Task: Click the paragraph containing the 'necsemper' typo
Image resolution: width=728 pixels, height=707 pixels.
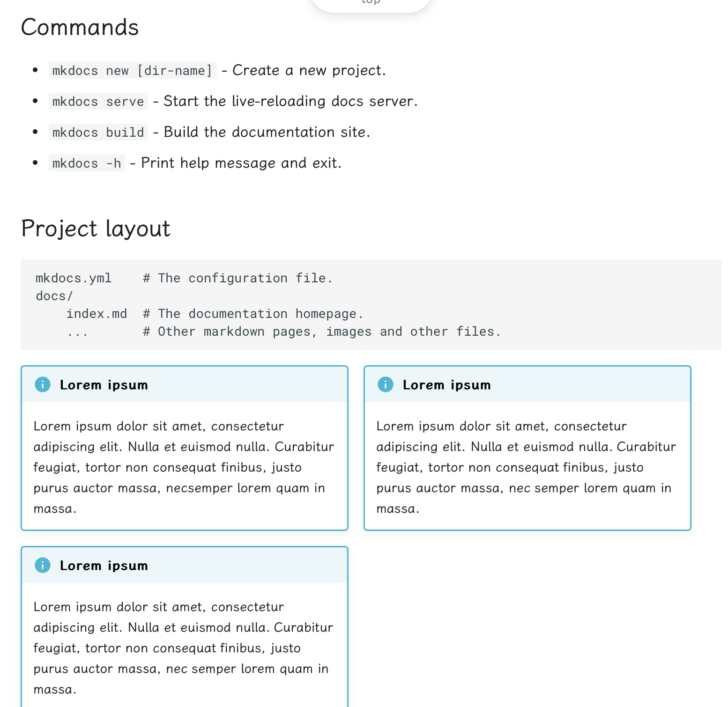Action: [x=184, y=467]
